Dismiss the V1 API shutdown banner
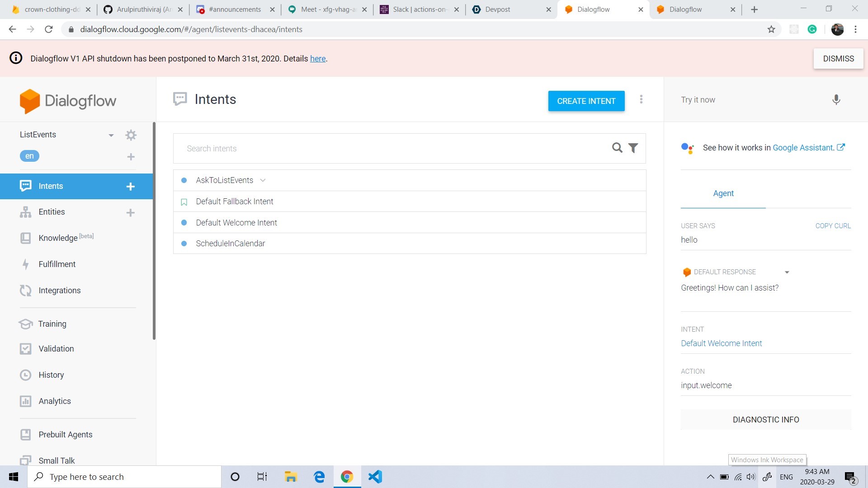This screenshot has width=868, height=488. click(x=838, y=59)
